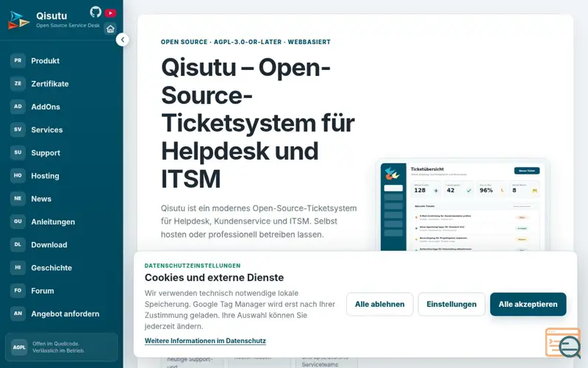This screenshot has height=368, width=588.
Task: Click the Qisutu logo in the sidebar
Action: pyautogui.click(x=18, y=20)
